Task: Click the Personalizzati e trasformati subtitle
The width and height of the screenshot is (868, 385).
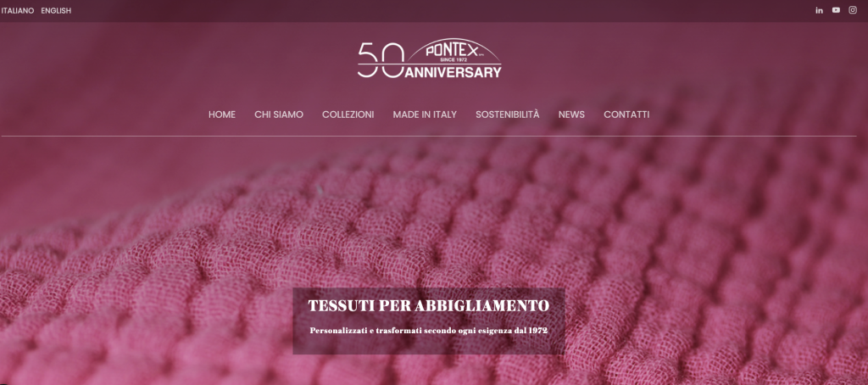Action: click(x=428, y=331)
